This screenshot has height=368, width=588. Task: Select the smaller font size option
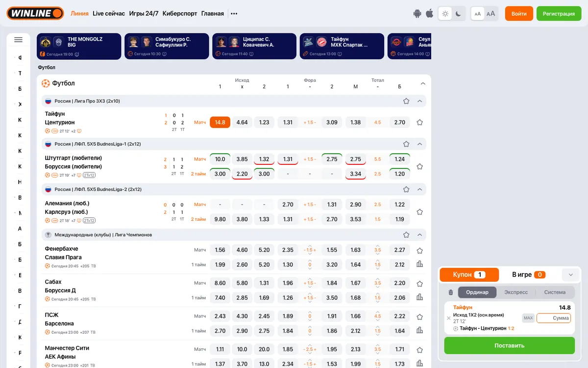478,14
